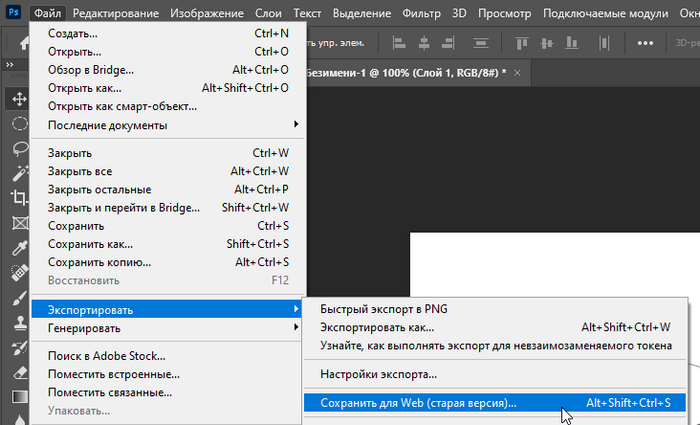Choose Сохранить для Web (старая версия)
700x425 pixels.
coord(418,403)
